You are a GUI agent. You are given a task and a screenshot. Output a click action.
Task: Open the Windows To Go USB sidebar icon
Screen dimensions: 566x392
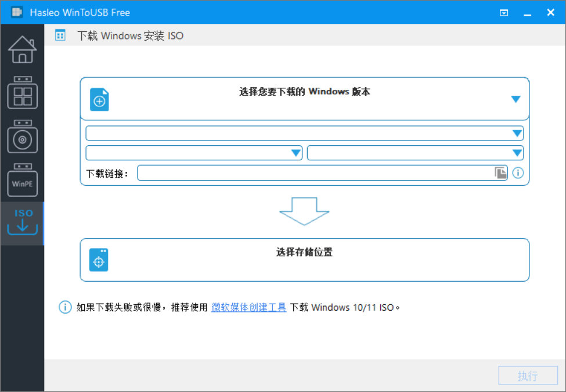tap(23, 92)
